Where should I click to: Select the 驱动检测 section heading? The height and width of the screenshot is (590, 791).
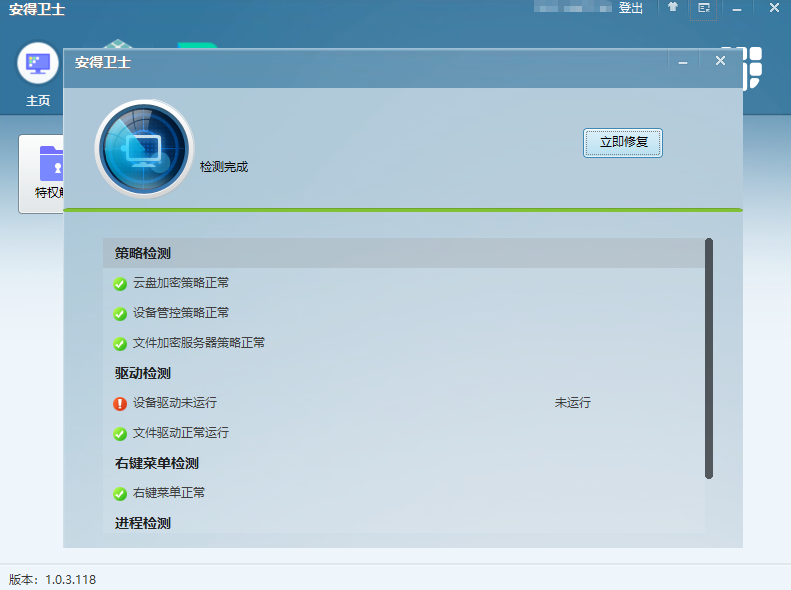143,373
